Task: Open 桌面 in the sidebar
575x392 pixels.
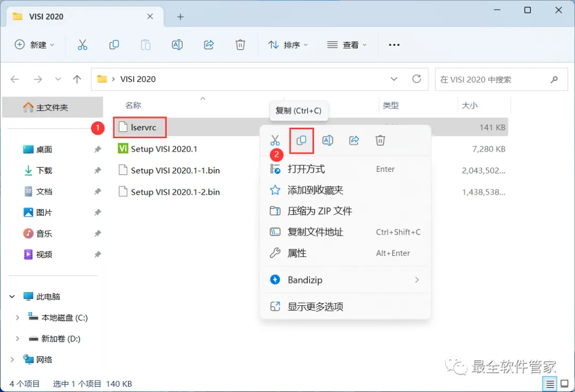Action: (44, 149)
